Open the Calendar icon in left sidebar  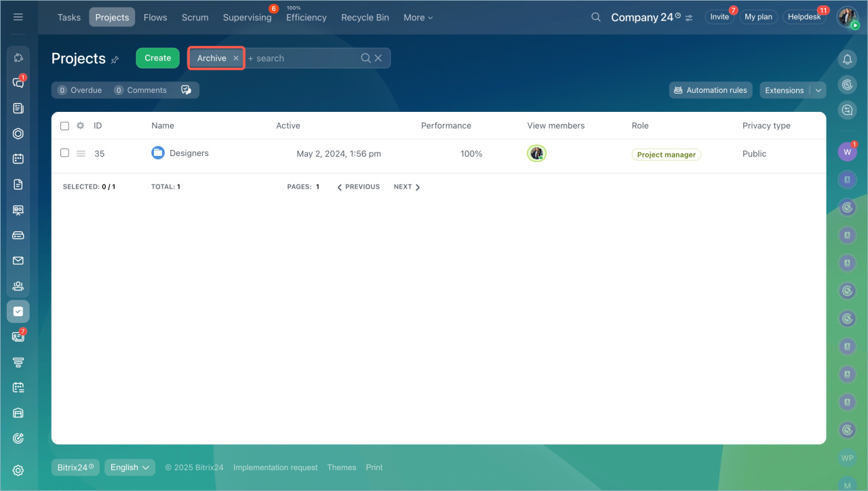click(18, 159)
